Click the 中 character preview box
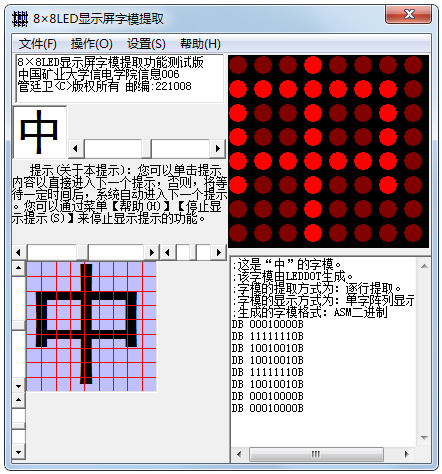Image resolution: width=442 pixels, height=474 pixels. (39, 132)
